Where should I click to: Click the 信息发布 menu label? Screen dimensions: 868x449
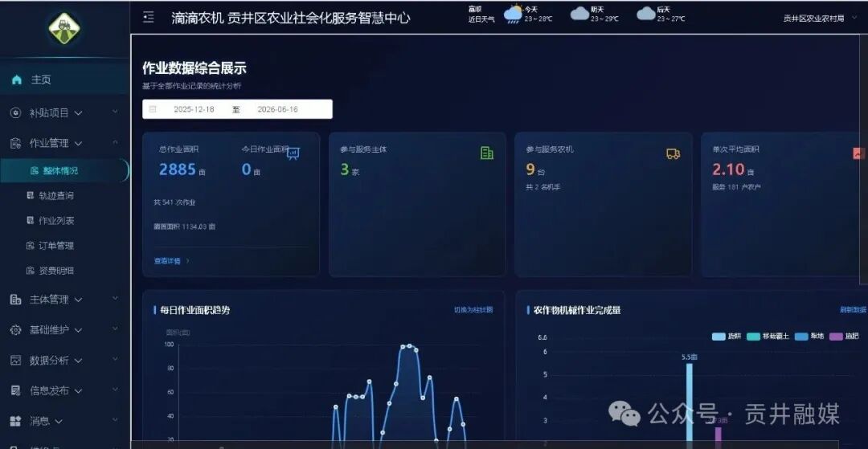click(x=49, y=391)
